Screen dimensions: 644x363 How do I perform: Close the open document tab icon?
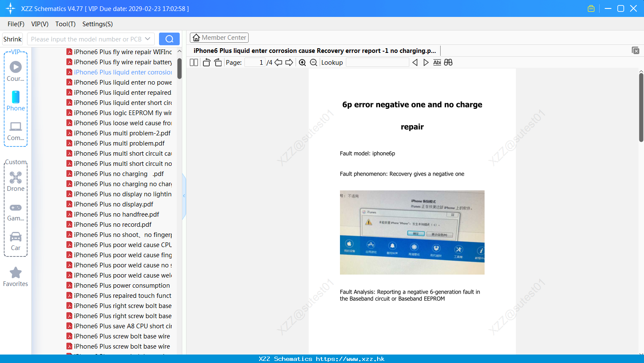(x=635, y=50)
